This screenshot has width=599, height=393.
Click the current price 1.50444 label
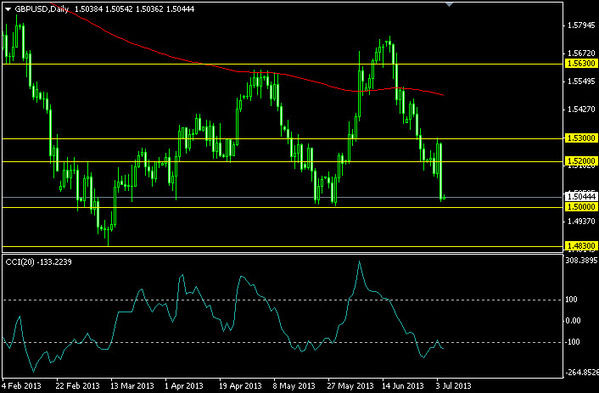(581, 197)
